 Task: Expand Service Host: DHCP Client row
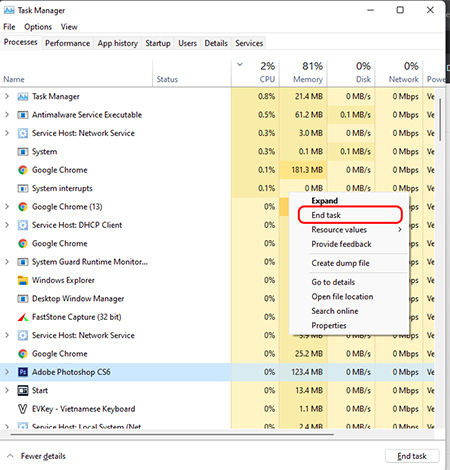(x=7, y=225)
